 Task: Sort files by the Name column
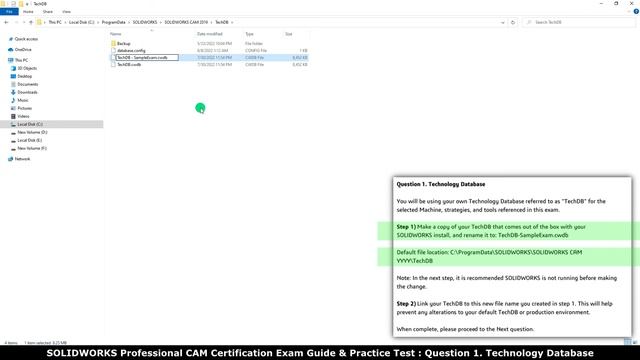click(x=116, y=34)
